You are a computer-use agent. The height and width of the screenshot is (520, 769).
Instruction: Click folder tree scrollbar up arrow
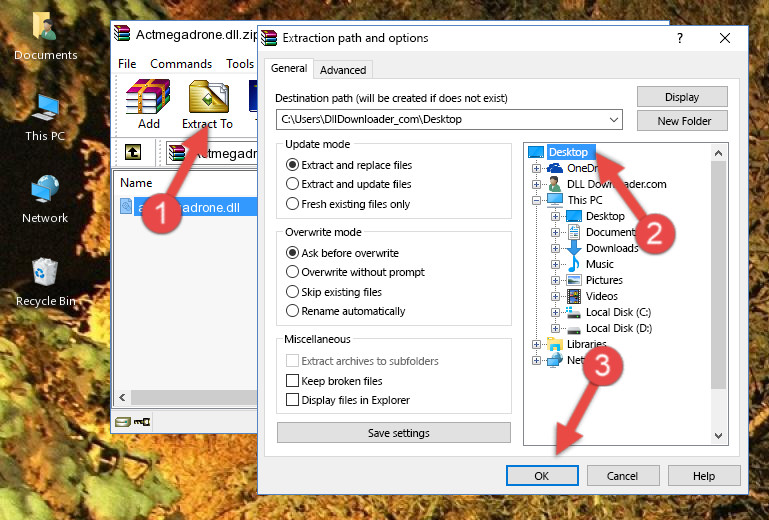pos(718,153)
